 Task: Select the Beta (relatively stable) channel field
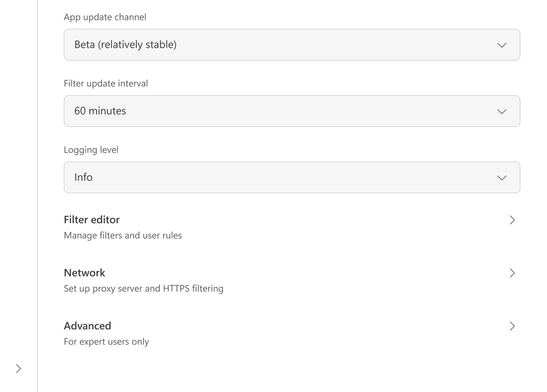click(x=292, y=45)
